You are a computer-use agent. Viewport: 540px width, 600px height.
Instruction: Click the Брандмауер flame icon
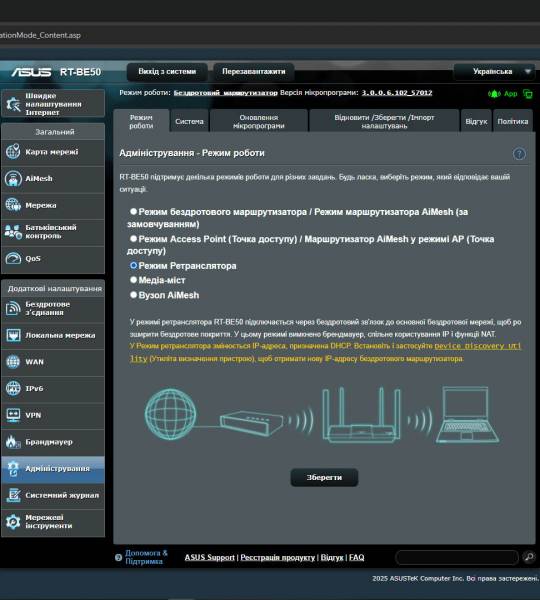coord(13,442)
